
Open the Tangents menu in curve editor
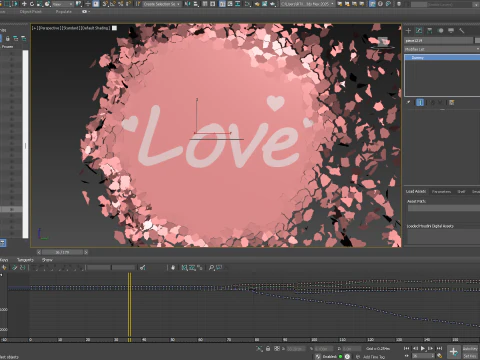[25, 260]
